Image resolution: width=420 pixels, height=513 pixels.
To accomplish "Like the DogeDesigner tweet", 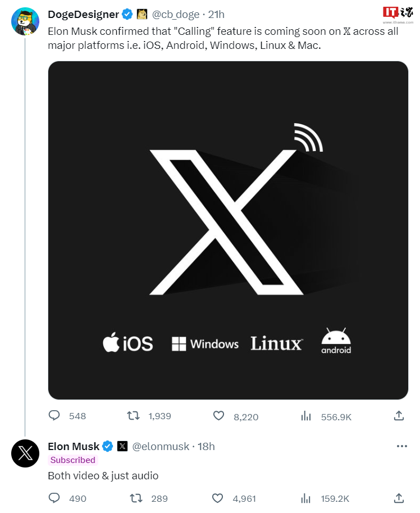I will (x=218, y=416).
